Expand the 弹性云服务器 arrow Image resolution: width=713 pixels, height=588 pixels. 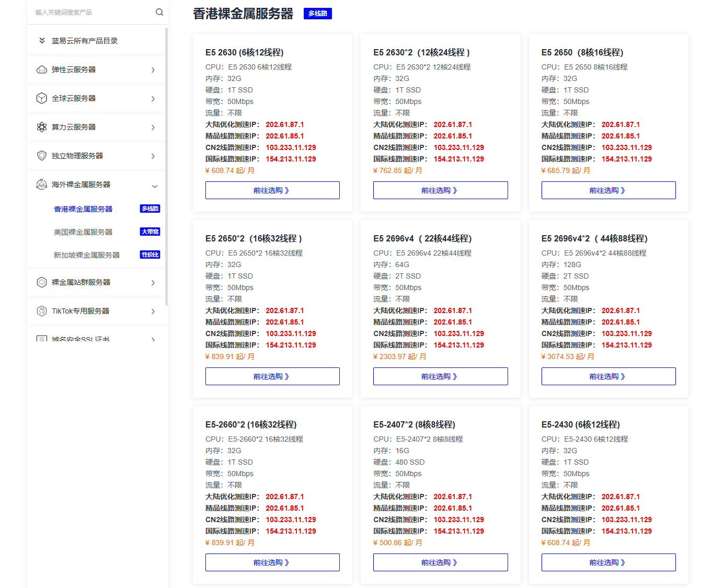pos(153,70)
